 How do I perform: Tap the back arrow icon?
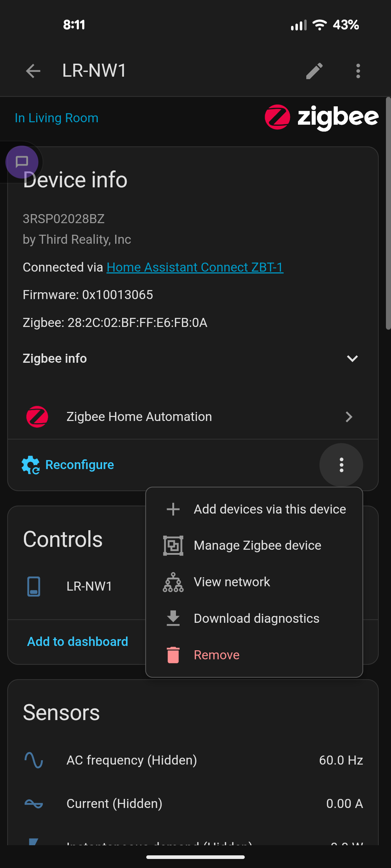pos(33,71)
